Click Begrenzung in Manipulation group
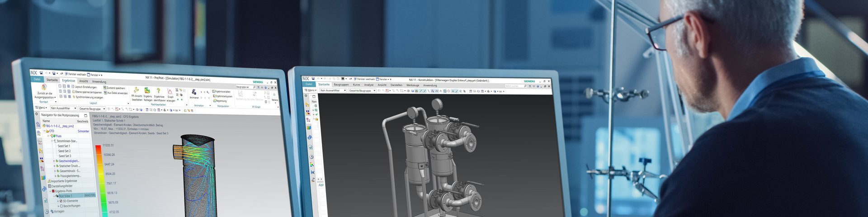868x217 pixels. [220, 101]
